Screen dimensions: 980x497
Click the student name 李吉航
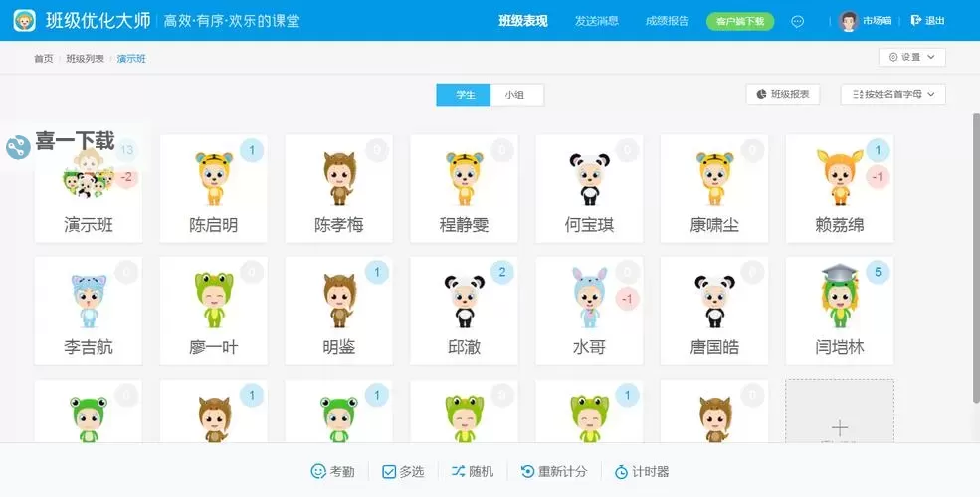89,347
